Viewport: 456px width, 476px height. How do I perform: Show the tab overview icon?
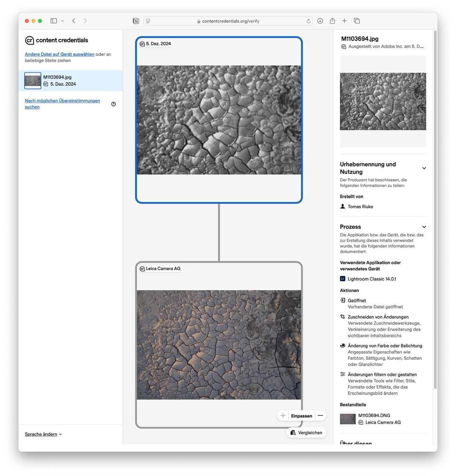[357, 21]
